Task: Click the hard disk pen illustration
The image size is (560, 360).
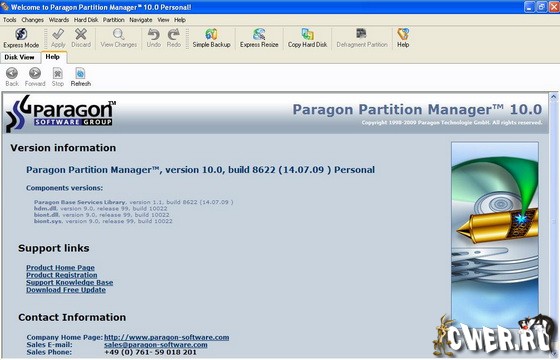Action: click(x=495, y=234)
